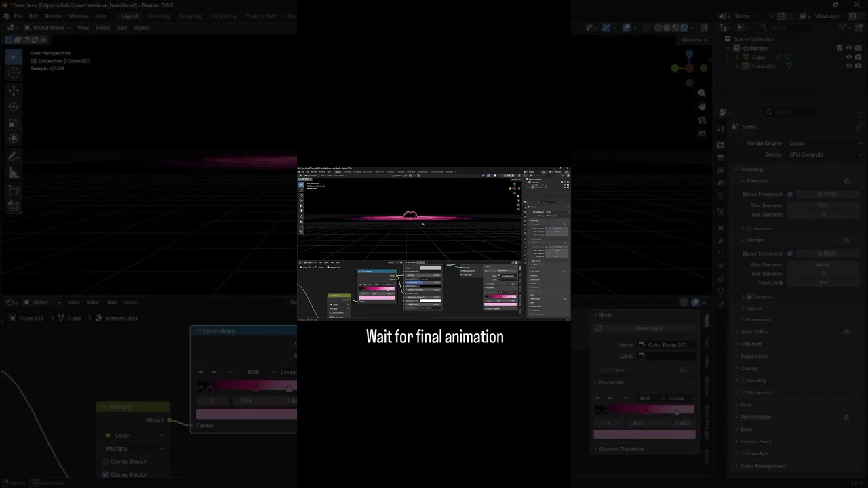Switch to the Sculpting workspace tab

click(191, 16)
